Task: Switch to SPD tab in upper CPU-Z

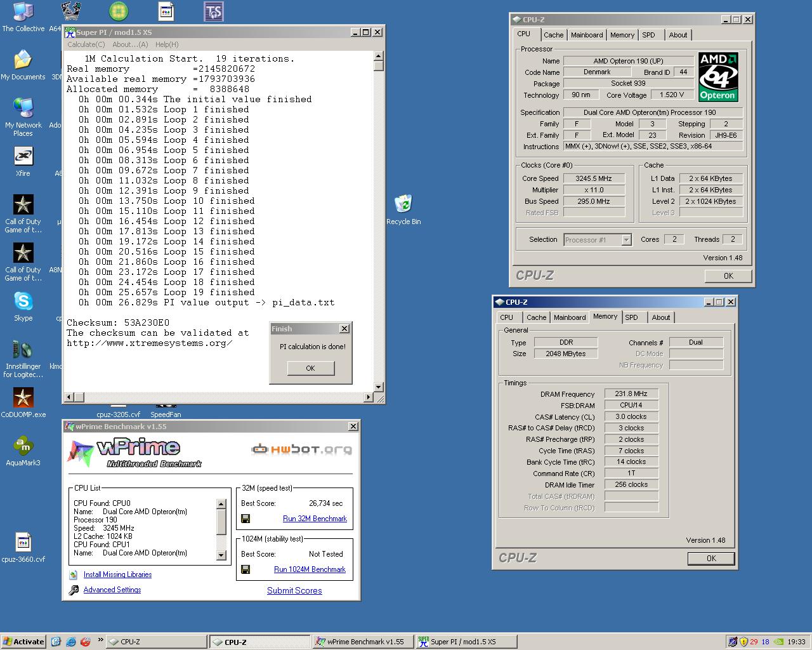Action: coord(648,35)
